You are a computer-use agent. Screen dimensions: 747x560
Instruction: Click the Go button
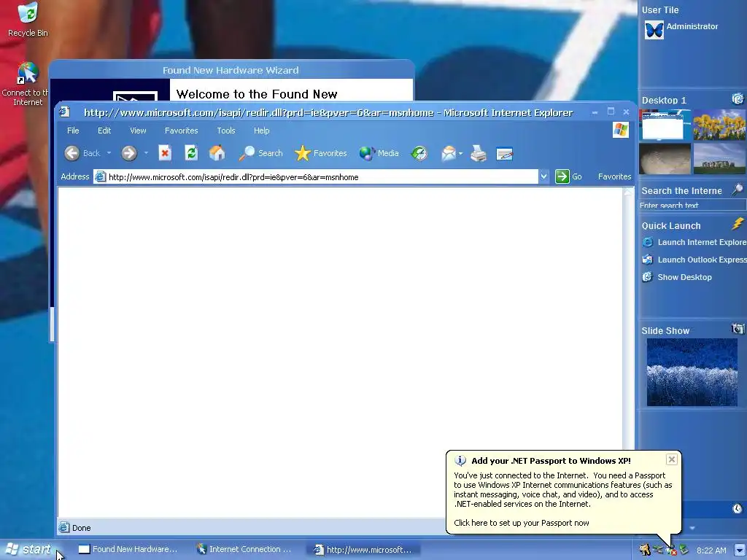pos(568,176)
